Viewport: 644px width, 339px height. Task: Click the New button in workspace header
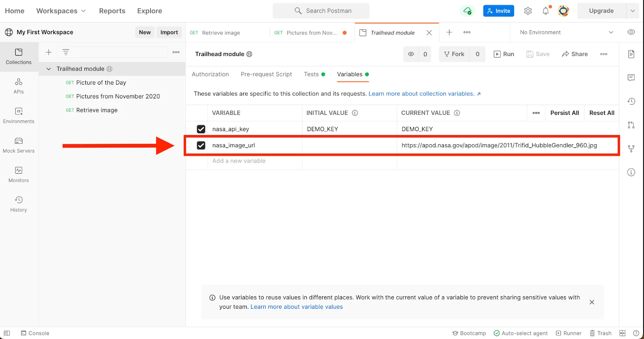point(145,32)
